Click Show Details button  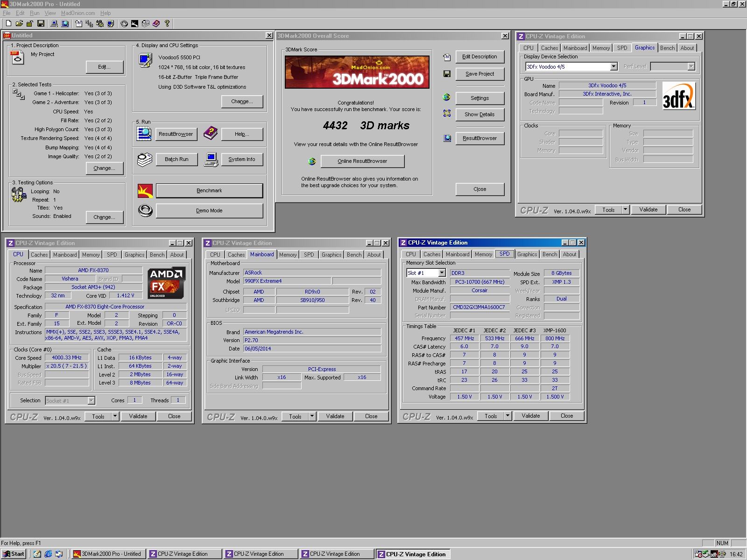pyautogui.click(x=479, y=114)
